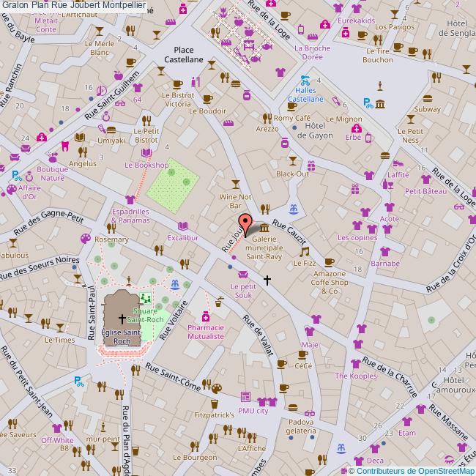The width and height of the screenshot is (476, 476).
Task: Select the art palette icon left of Rosemary
Action: click(85, 239)
